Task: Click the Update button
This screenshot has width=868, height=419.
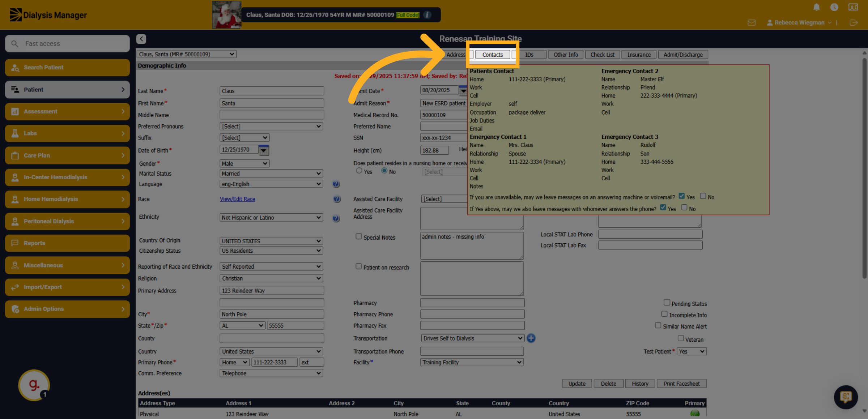Action: tap(577, 384)
